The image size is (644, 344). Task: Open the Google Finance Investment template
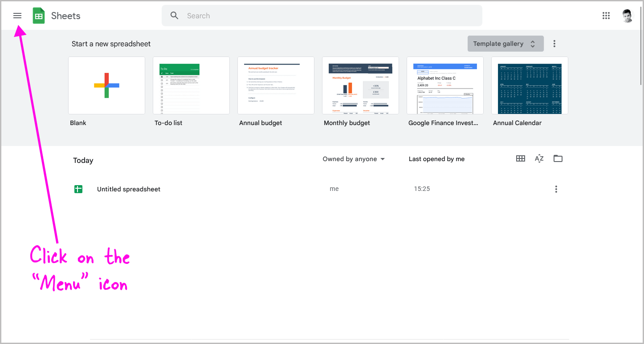pyautogui.click(x=445, y=85)
